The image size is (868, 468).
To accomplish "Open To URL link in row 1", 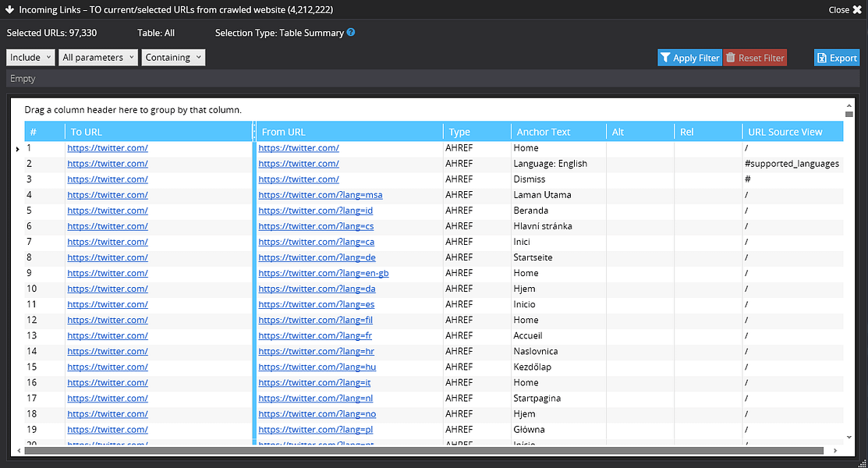I will click(x=108, y=148).
